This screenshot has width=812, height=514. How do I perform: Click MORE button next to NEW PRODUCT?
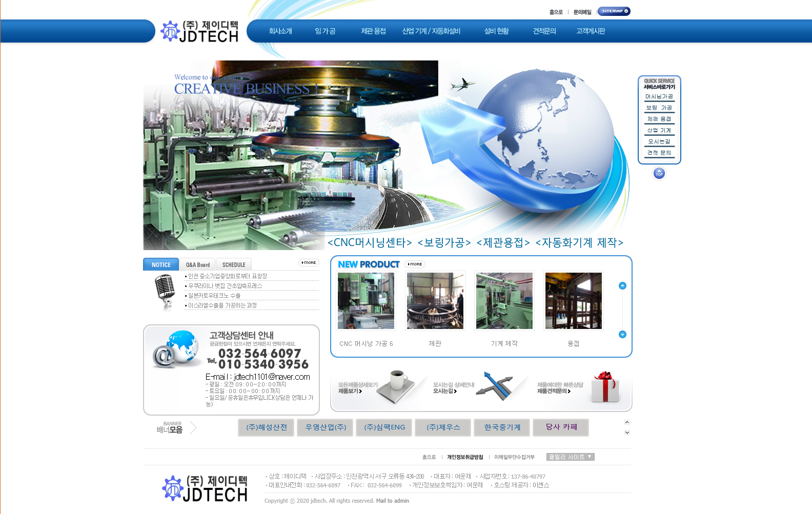coord(415,264)
